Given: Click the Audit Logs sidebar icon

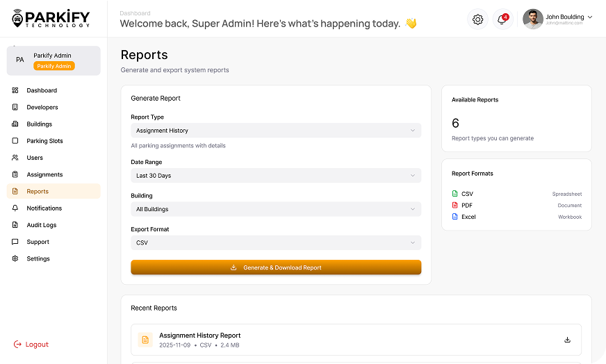Looking at the screenshot, I should pos(15,225).
